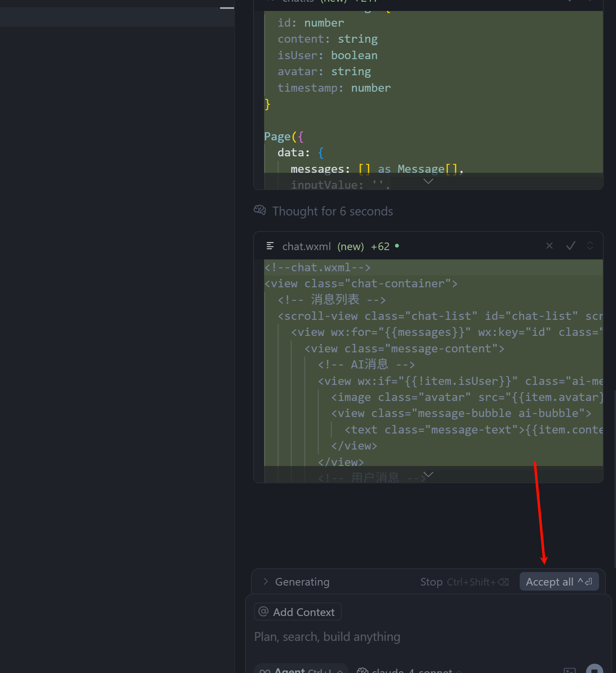This screenshot has width=616, height=673.
Task: Click the round stop button in chat input
Action: tap(594, 669)
